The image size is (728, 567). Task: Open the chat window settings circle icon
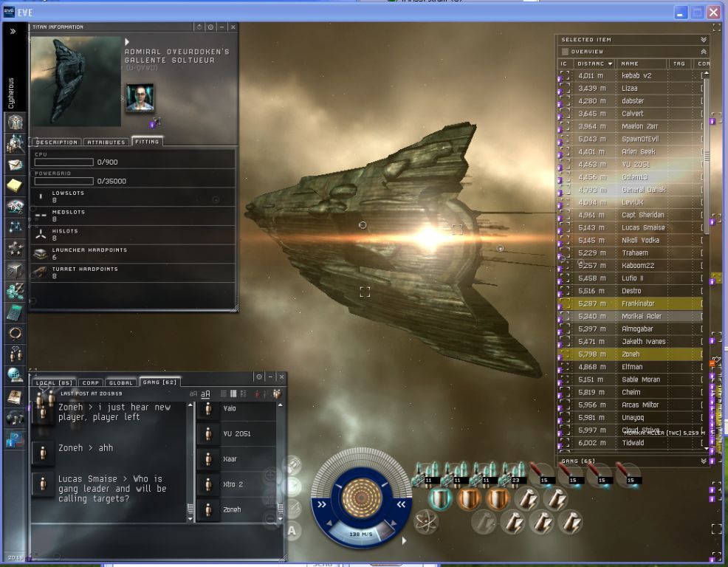pyautogui.click(x=259, y=377)
